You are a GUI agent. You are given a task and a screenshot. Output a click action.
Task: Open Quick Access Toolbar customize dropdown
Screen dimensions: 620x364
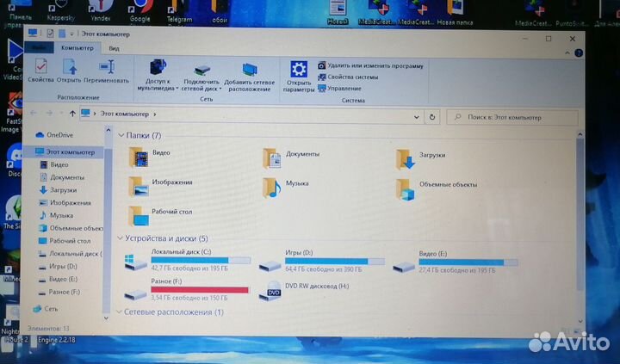(72, 34)
